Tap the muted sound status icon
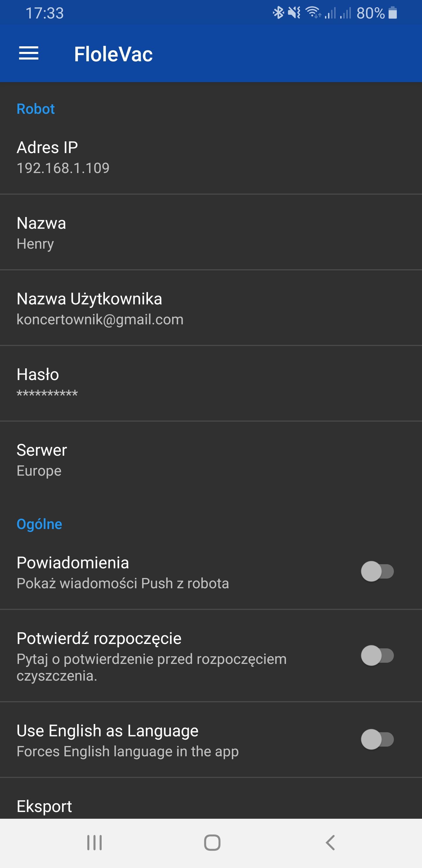 pyautogui.click(x=294, y=13)
